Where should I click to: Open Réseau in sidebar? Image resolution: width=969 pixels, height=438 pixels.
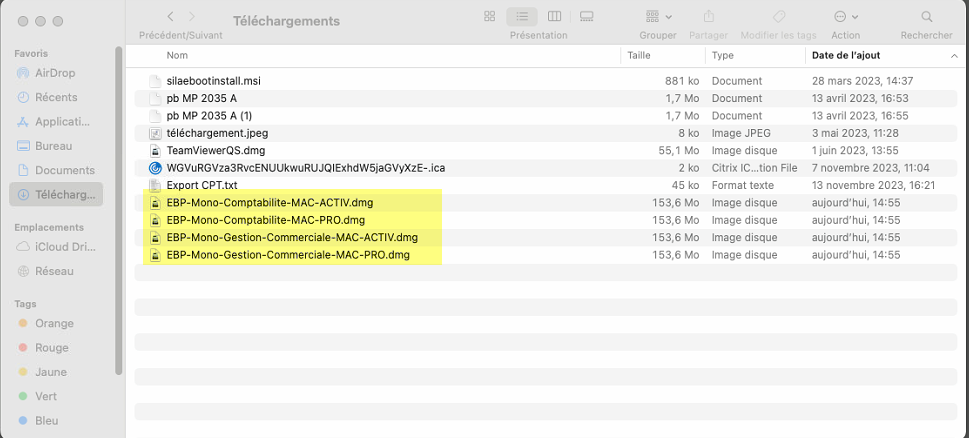(x=56, y=271)
